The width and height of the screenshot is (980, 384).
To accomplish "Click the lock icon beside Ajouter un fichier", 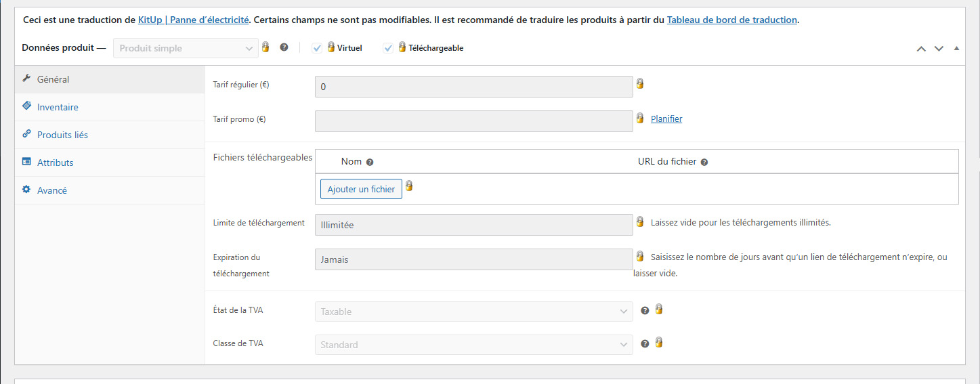I will 409,186.
